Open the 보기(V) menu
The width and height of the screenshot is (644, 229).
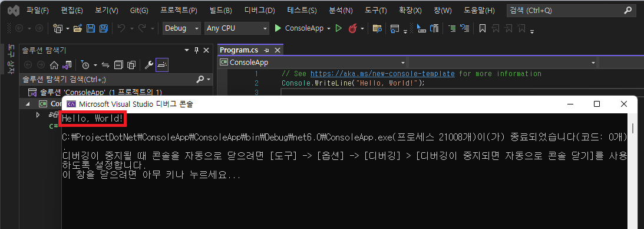[x=107, y=10]
